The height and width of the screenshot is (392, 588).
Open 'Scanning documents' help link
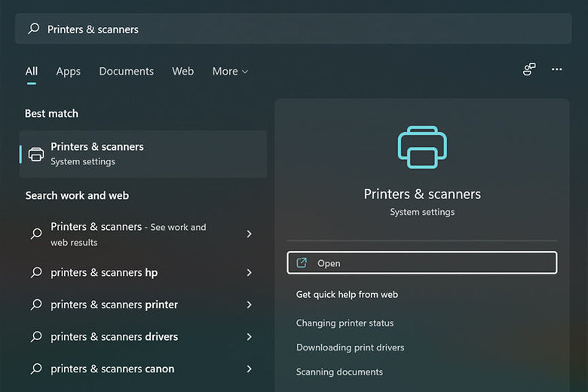pos(339,372)
